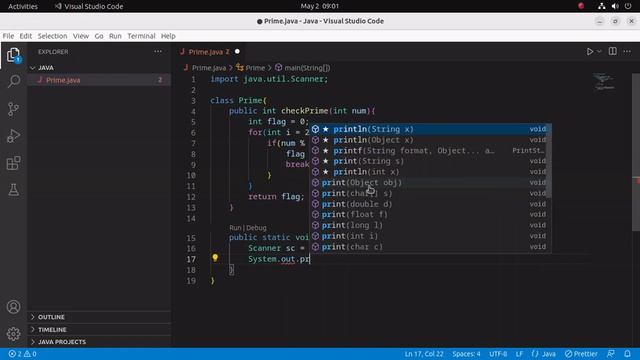
Task: Click the feedback icon in status bar
Action: pyautogui.click(x=611, y=354)
